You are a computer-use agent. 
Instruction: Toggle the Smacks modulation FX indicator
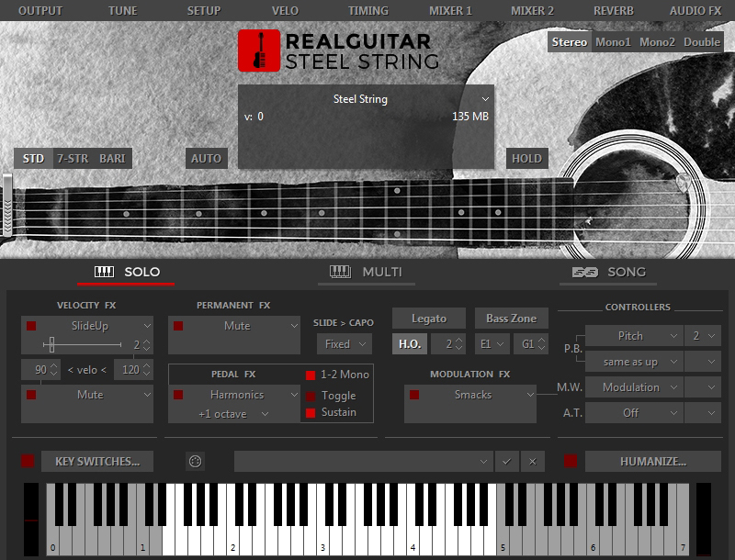414,395
